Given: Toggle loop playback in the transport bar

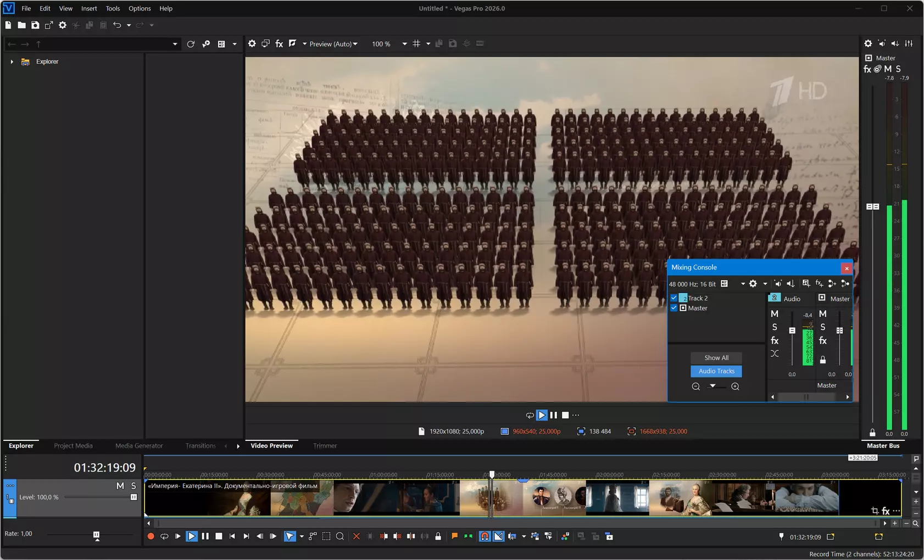Looking at the screenshot, I should (164, 536).
